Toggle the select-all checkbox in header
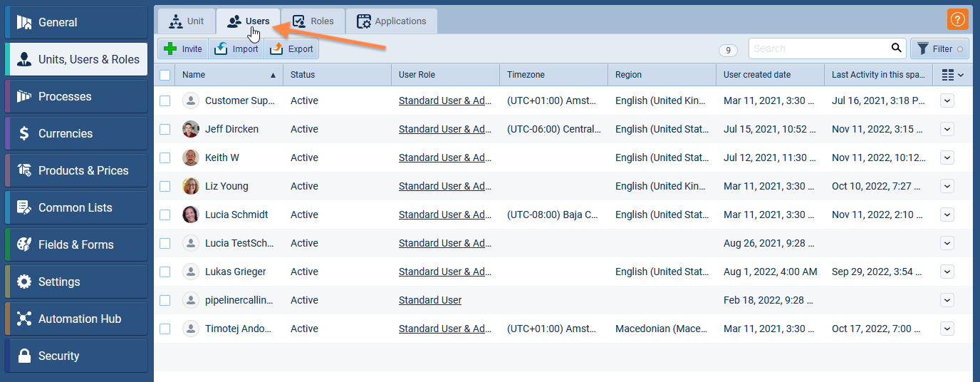The width and height of the screenshot is (980, 382). [165, 75]
